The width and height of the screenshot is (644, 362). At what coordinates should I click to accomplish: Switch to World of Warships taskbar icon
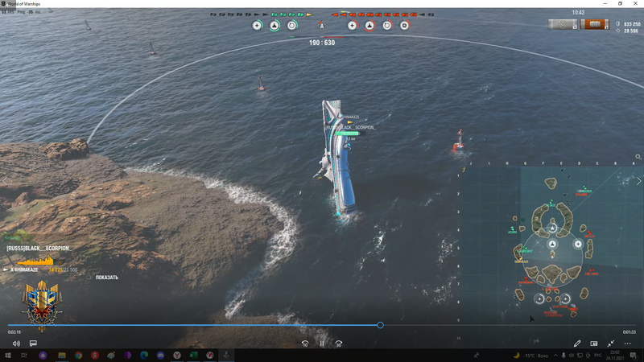[x=226, y=355]
